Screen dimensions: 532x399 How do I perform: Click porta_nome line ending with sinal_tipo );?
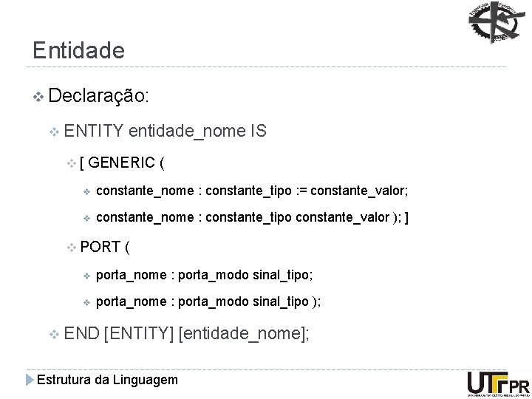pos(208,301)
